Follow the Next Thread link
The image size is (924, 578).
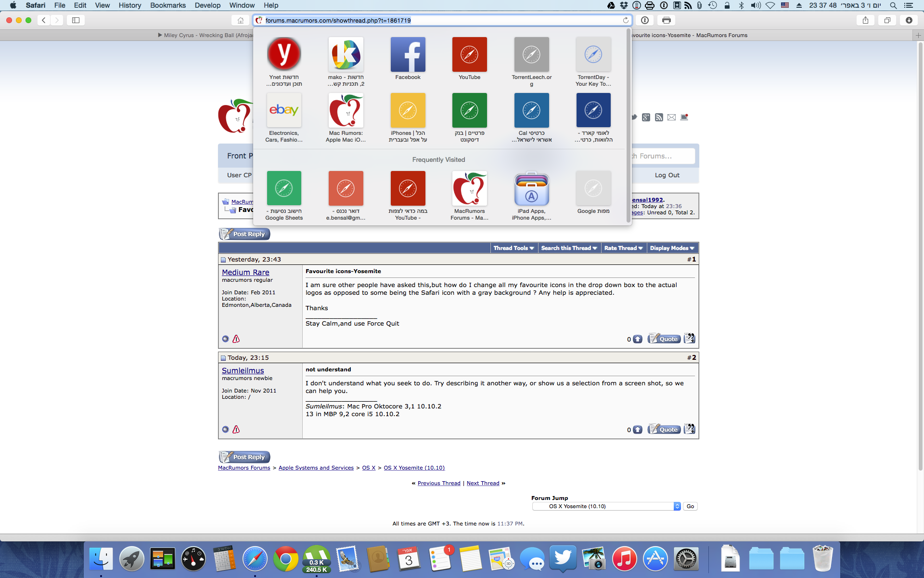tap(483, 483)
